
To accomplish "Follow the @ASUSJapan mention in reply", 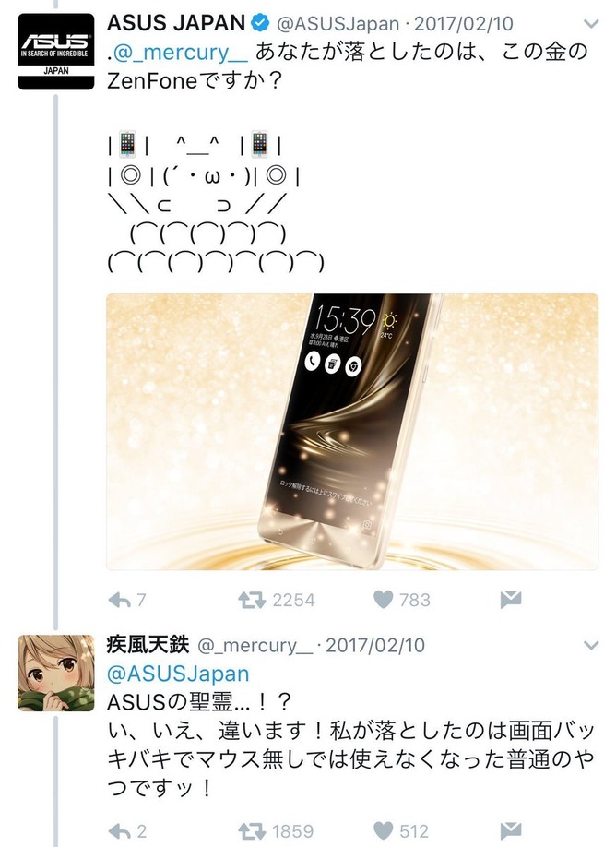I will (x=178, y=674).
